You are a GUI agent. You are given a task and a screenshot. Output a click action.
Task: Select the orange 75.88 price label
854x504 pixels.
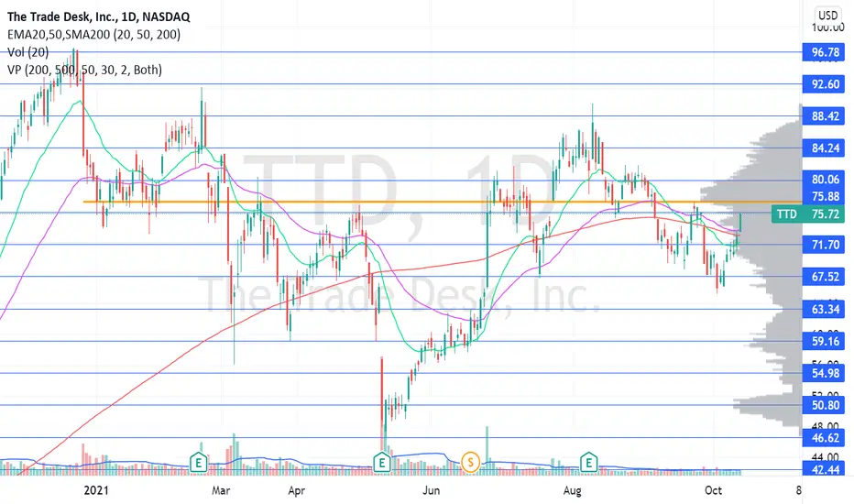pos(824,196)
